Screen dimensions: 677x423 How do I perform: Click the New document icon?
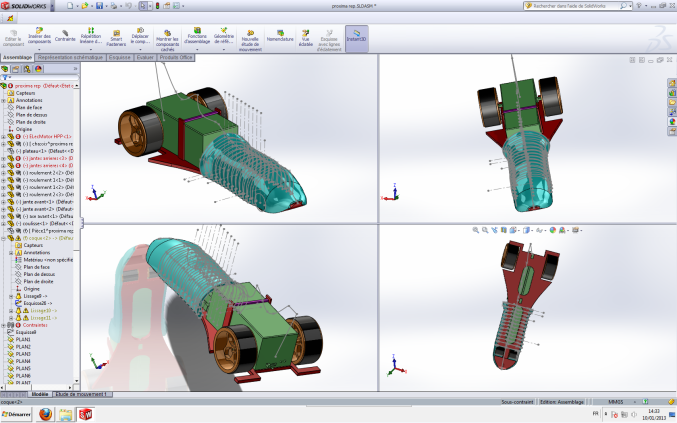pos(70,6)
